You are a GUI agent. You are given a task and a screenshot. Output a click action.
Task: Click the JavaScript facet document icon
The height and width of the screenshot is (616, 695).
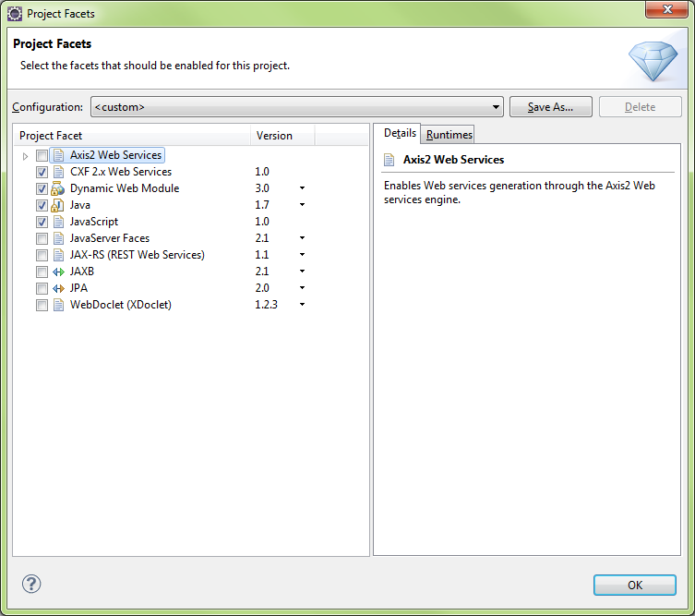point(58,222)
